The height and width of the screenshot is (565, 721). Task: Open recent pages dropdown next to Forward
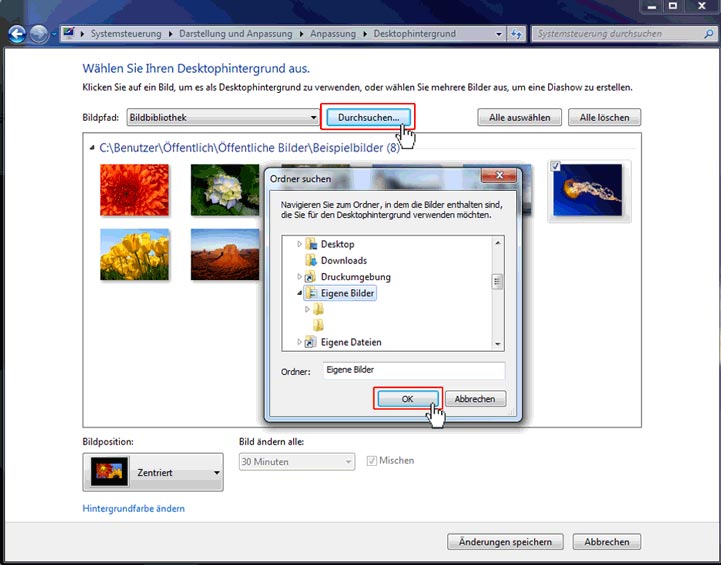pos(54,34)
